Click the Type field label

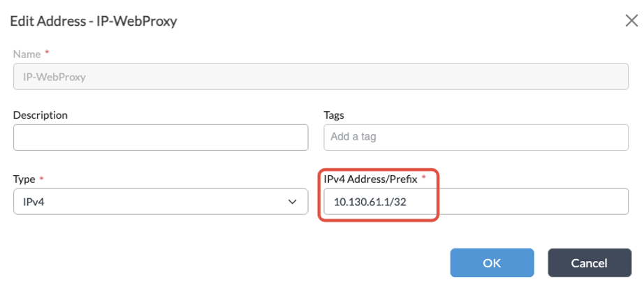24,179
